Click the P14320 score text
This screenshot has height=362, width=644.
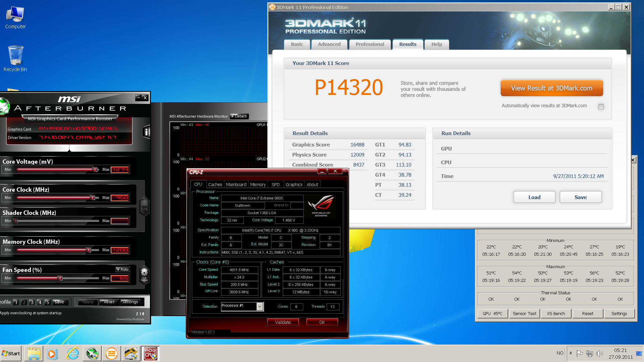tap(348, 88)
